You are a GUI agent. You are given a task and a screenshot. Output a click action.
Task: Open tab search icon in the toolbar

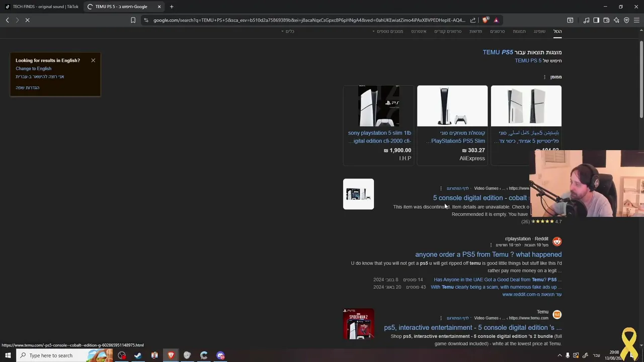570,20
